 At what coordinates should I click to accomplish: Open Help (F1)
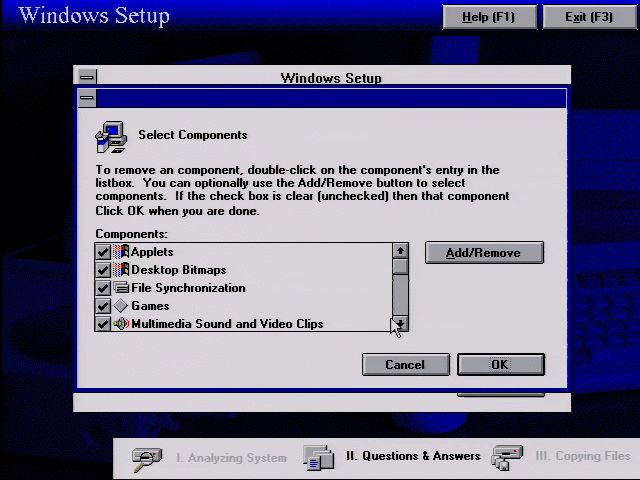489,17
